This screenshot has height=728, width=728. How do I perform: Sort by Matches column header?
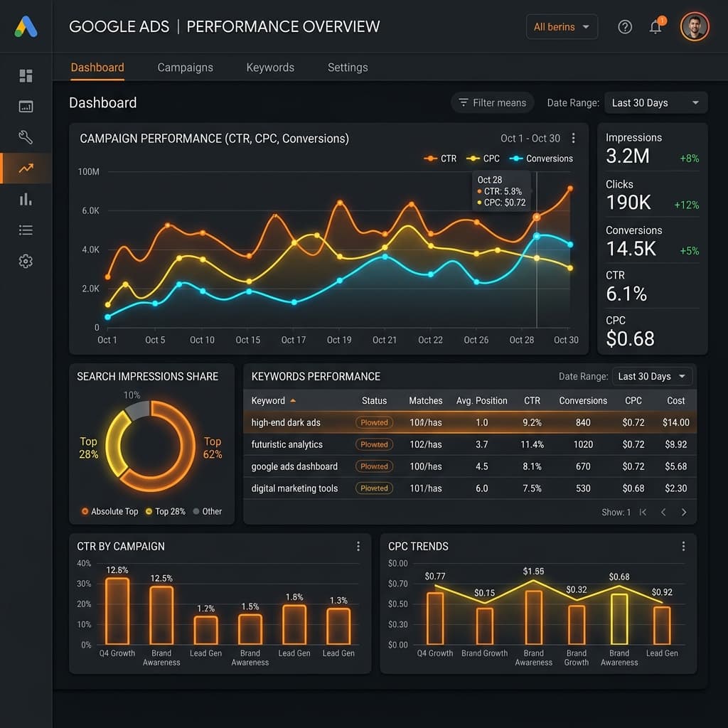425,401
